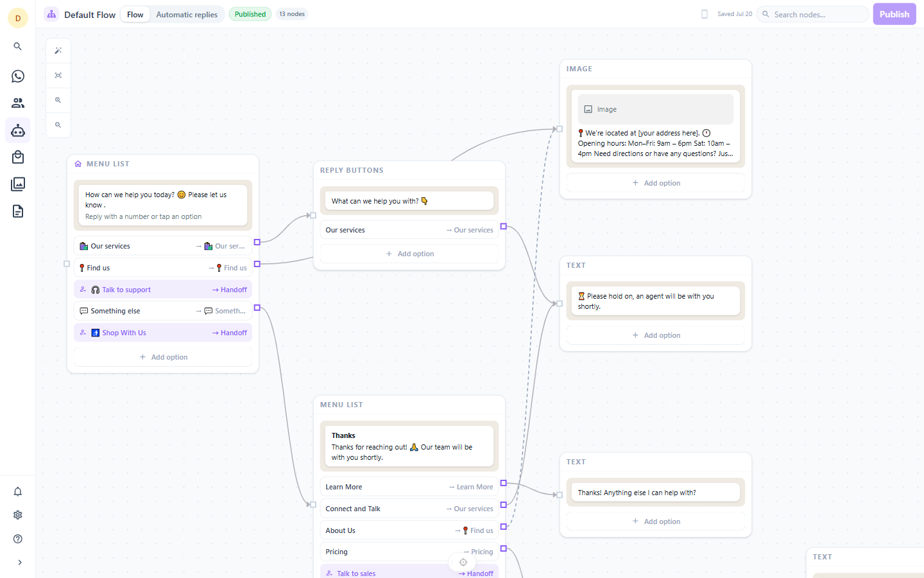
Task: Click the Image placeholder in the Image node
Action: (656, 109)
